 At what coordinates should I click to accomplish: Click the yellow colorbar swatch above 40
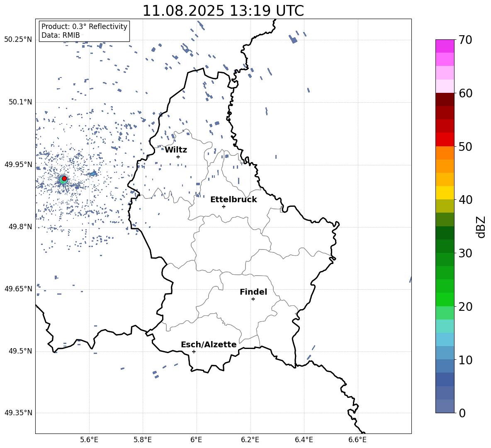(x=445, y=193)
